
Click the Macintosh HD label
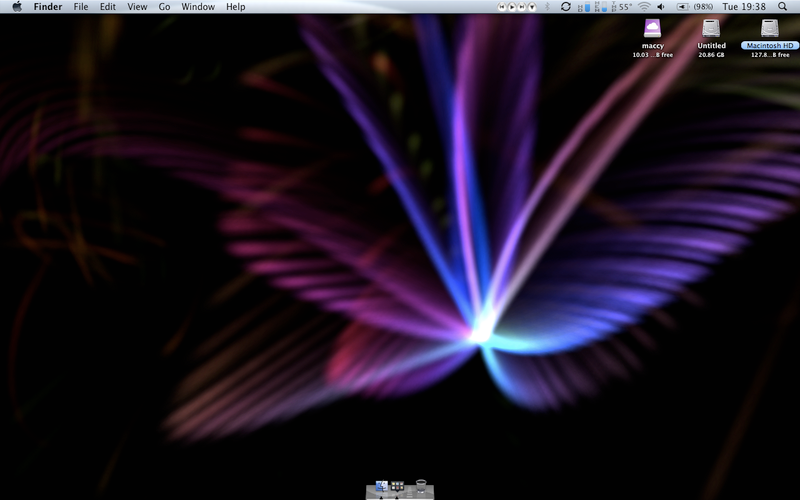coord(770,45)
